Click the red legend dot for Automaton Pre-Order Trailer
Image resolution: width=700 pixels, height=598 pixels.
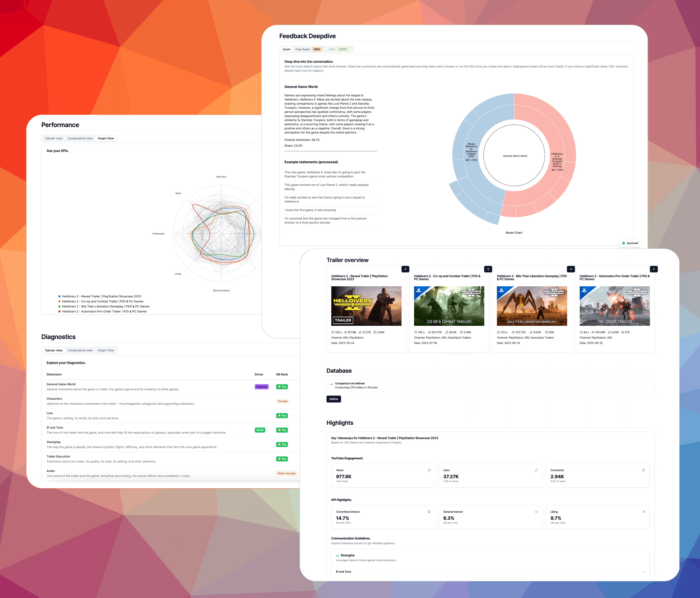[x=59, y=312]
